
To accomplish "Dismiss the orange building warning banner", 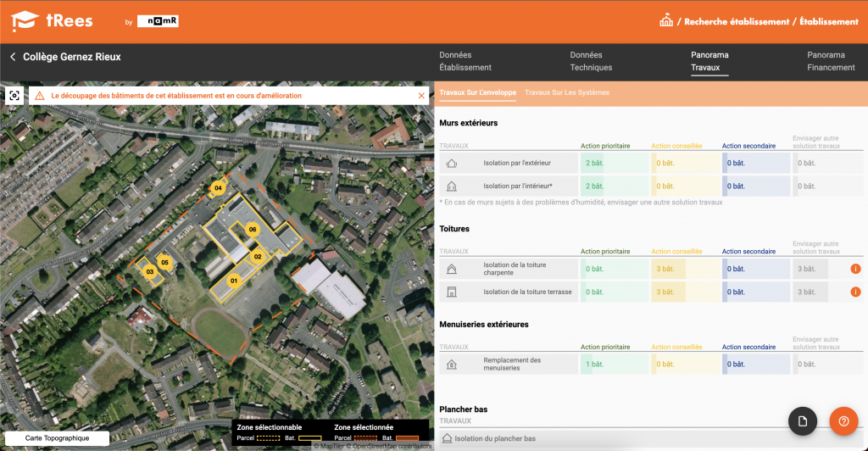I will (421, 96).
